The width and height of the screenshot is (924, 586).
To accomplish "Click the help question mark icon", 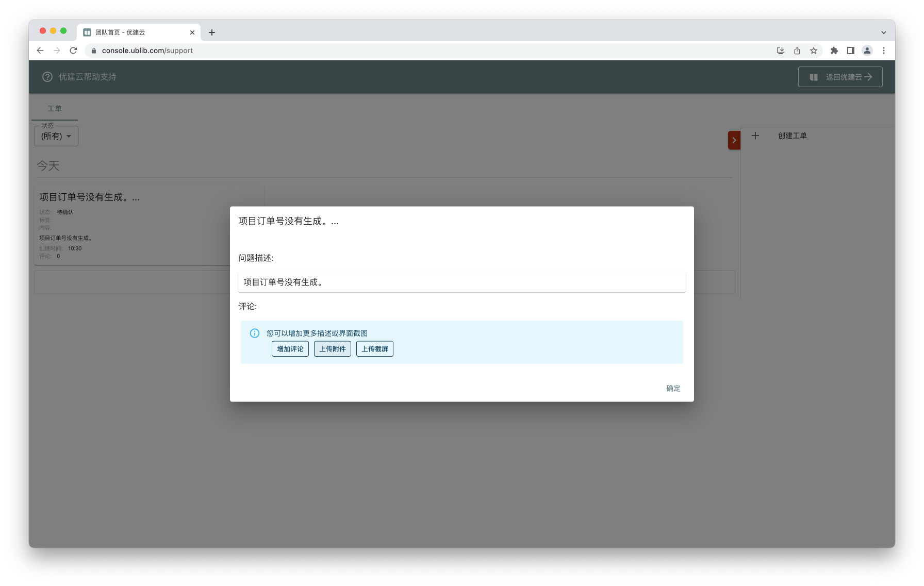I will pos(47,77).
